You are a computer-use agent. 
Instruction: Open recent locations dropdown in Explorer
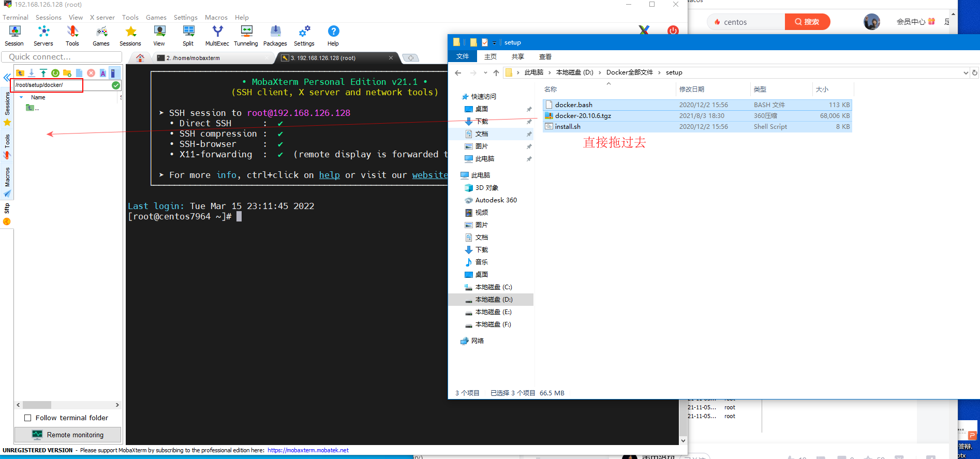coord(485,73)
